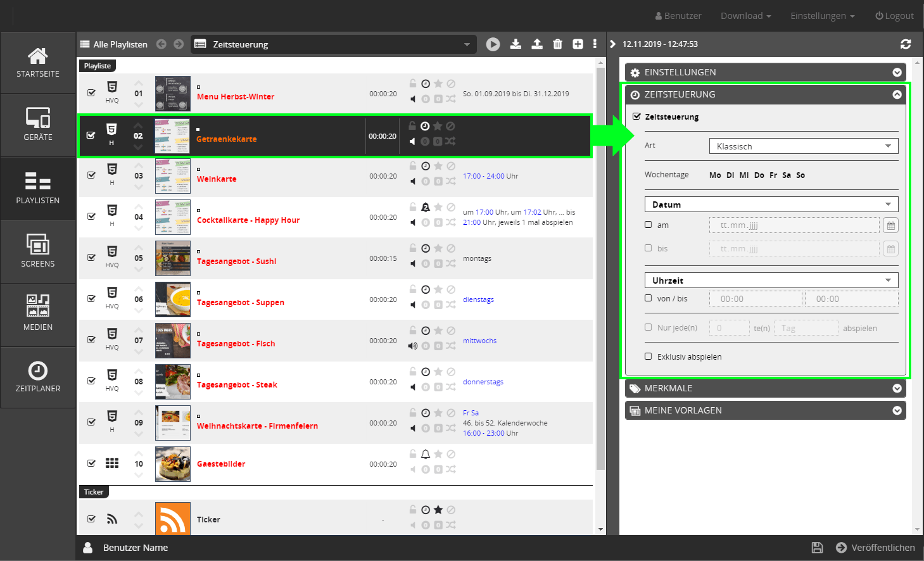Expand the Merkmale panel
Viewport: 924px width, 561px height.
(x=765, y=388)
